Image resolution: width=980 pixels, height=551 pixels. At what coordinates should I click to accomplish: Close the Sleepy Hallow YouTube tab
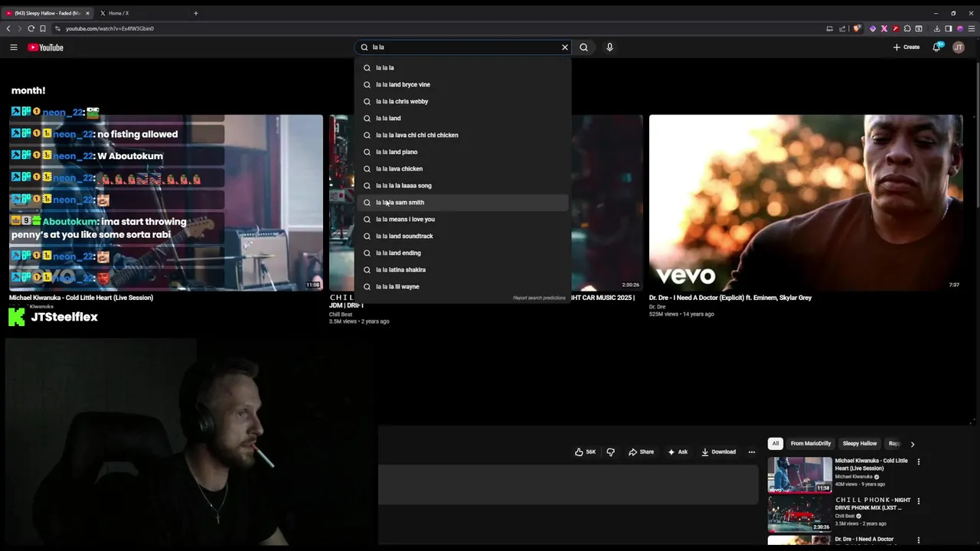(x=87, y=13)
